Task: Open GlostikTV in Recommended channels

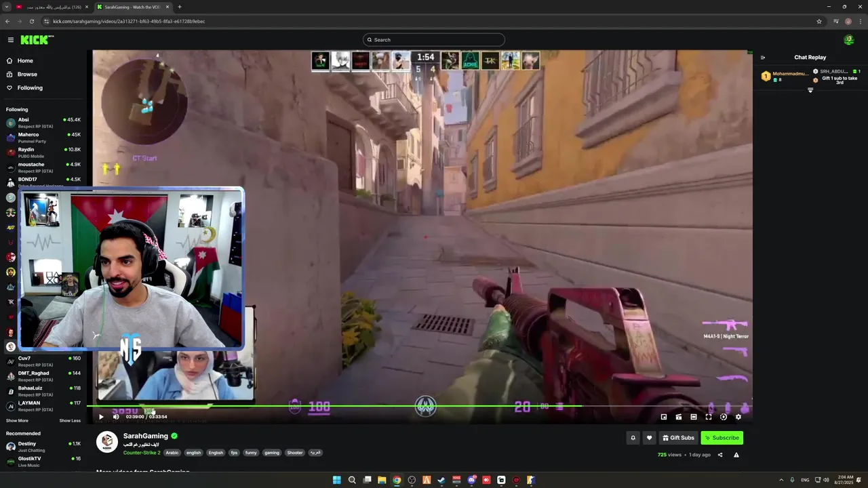Action: coord(43,462)
